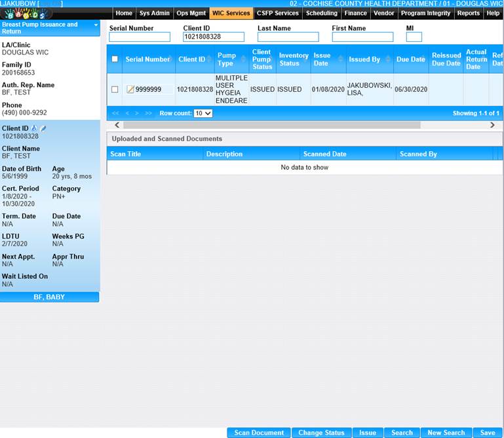Focus the First Name search field
This screenshot has width=504, height=438.
pyautogui.click(x=362, y=37)
